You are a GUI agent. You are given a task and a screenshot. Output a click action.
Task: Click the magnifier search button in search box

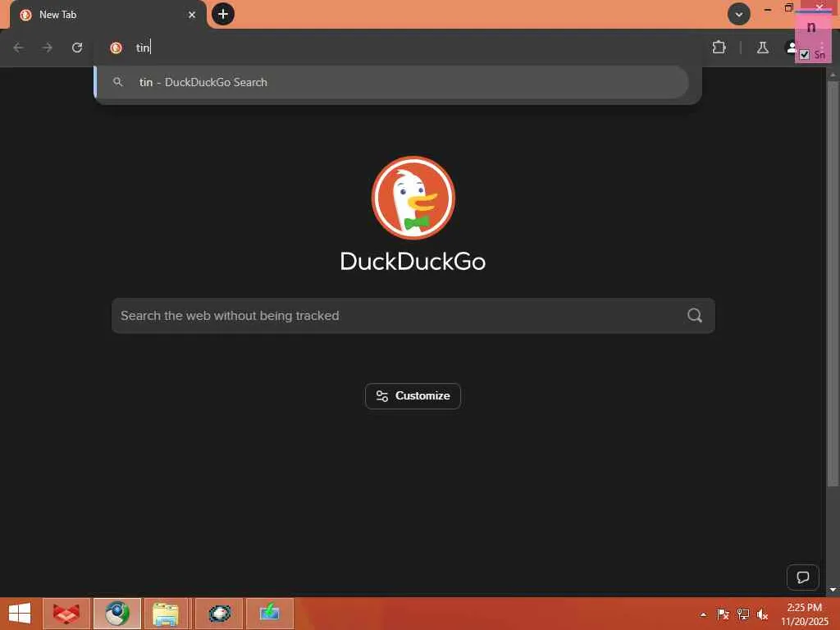[x=695, y=316]
